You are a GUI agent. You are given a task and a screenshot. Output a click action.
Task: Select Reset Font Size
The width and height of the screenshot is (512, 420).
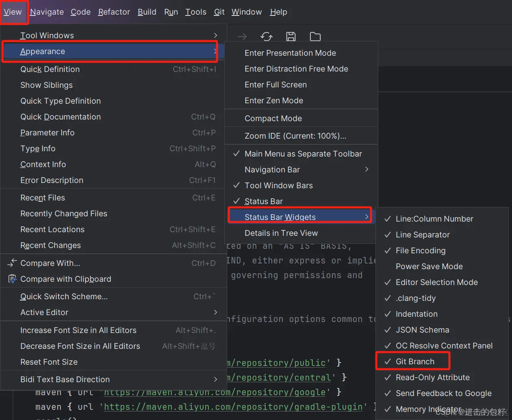pos(113,362)
